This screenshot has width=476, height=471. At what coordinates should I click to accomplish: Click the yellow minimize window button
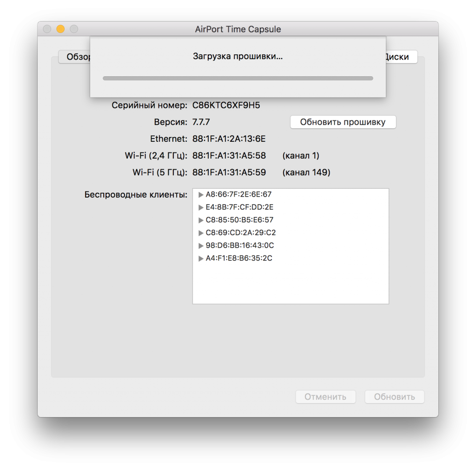[x=60, y=29]
